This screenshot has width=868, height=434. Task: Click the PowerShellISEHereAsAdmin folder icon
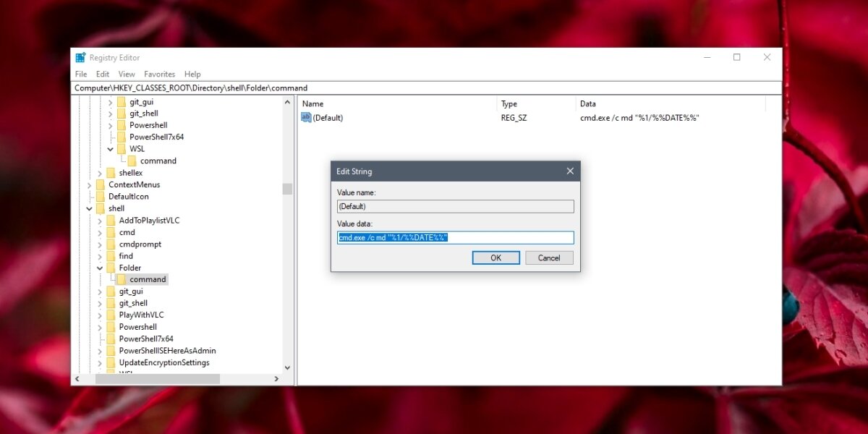tap(111, 350)
